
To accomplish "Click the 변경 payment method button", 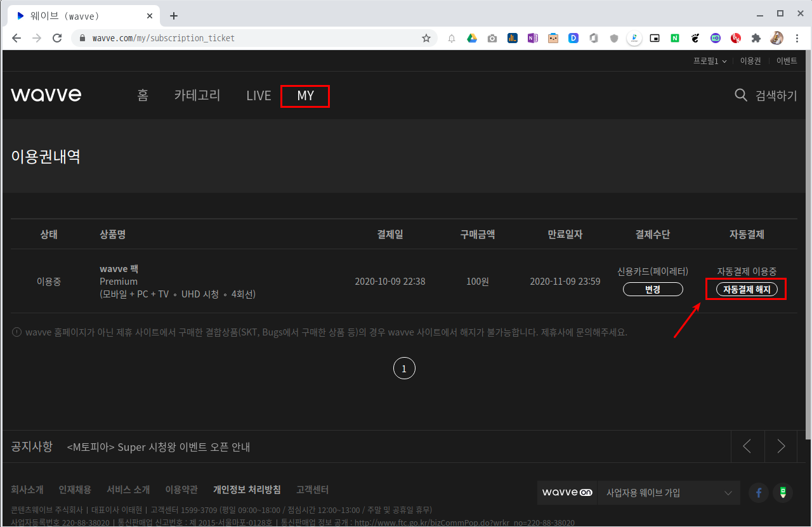I will click(653, 289).
